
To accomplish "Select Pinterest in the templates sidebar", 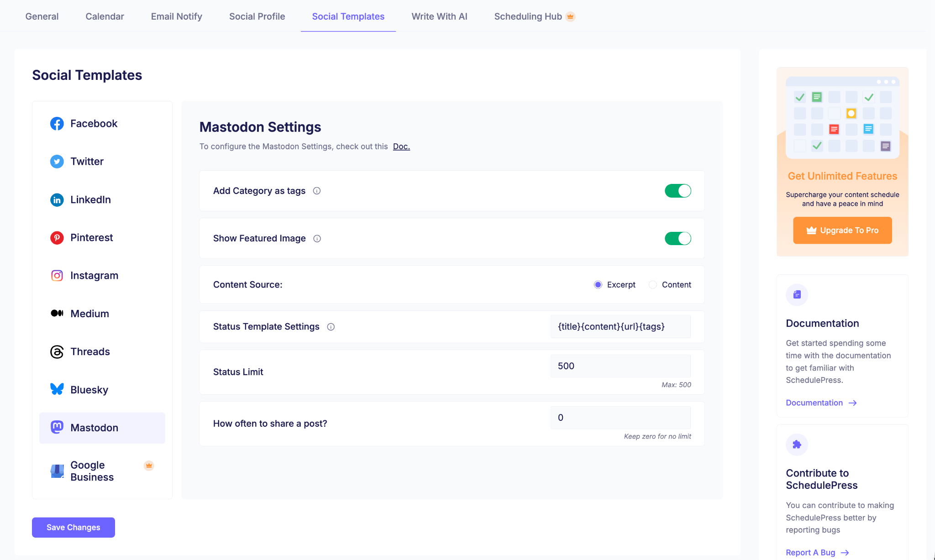I will (x=102, y=238).
